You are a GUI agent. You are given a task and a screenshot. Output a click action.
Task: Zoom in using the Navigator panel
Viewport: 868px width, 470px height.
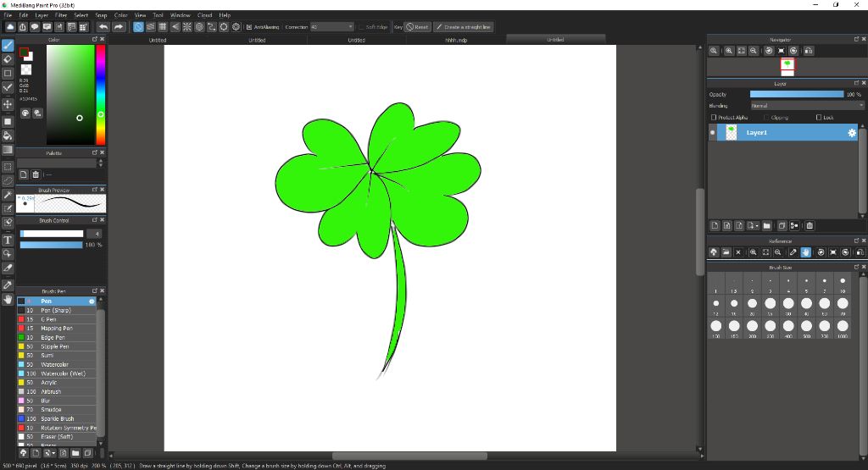(729, 51)
